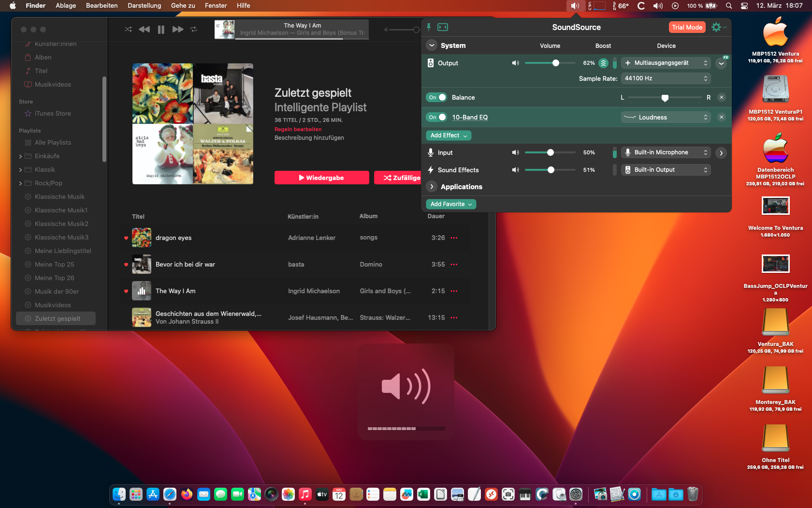Open the Built-in Microphone device dropdown
The width and height of the screenshot is (812, 508).
[x=666, y=152]
